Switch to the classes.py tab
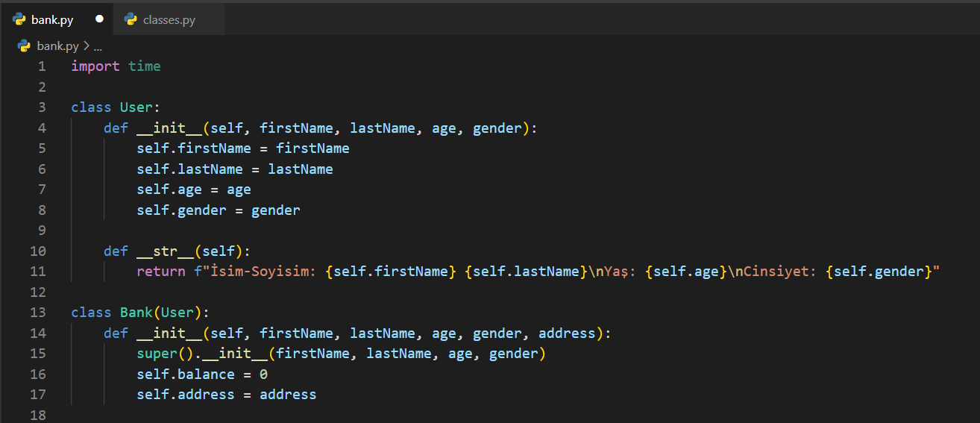 169,19
